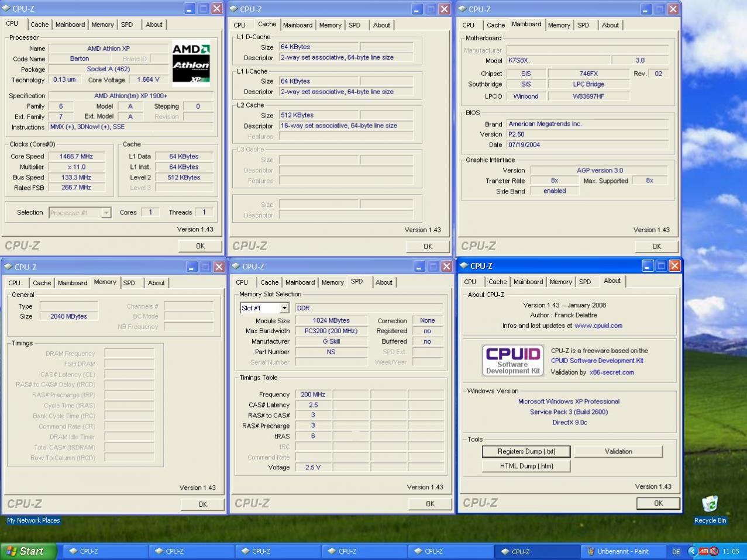The image size is (747, 560).
Task: Click the Instructions field MMX (+), 3DNow! (+), SSE
Action: (x=130, y=127)
